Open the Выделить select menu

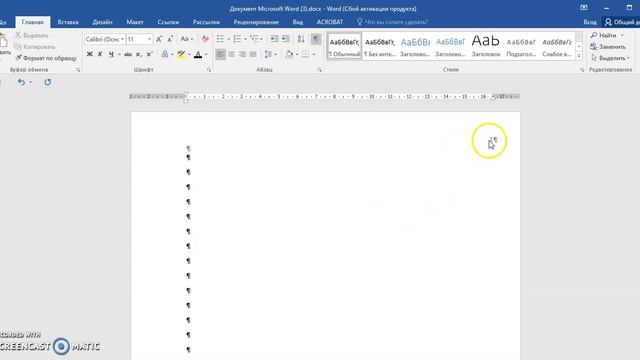(610, 58)
